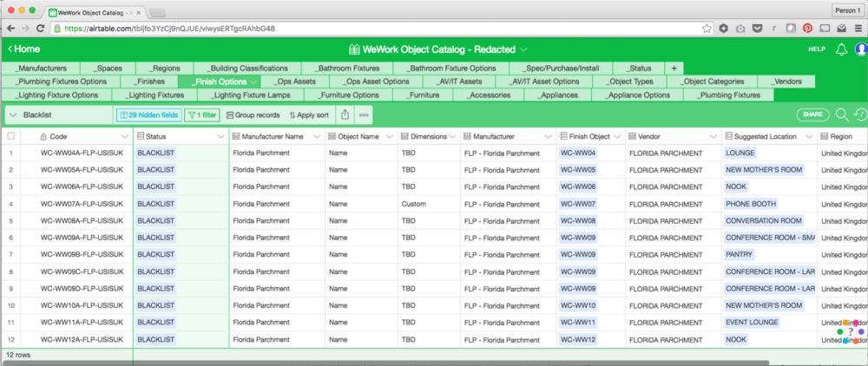
Task: Click the SHARE button
Action: pos(812,115)
